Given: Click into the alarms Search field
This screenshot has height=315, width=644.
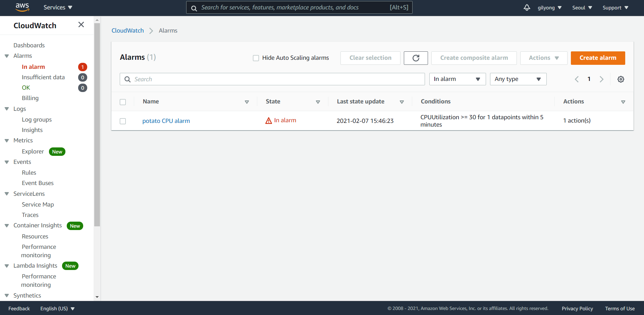Looking at the screenshot, I should tap(272, 79).
